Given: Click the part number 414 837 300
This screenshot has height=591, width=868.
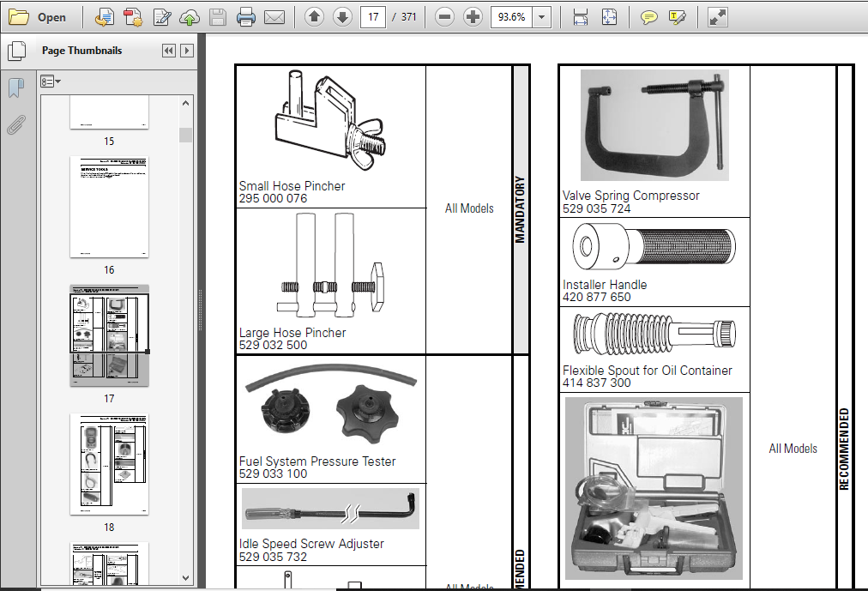Looking at the screenshot, I should click(x=596, y=383).
